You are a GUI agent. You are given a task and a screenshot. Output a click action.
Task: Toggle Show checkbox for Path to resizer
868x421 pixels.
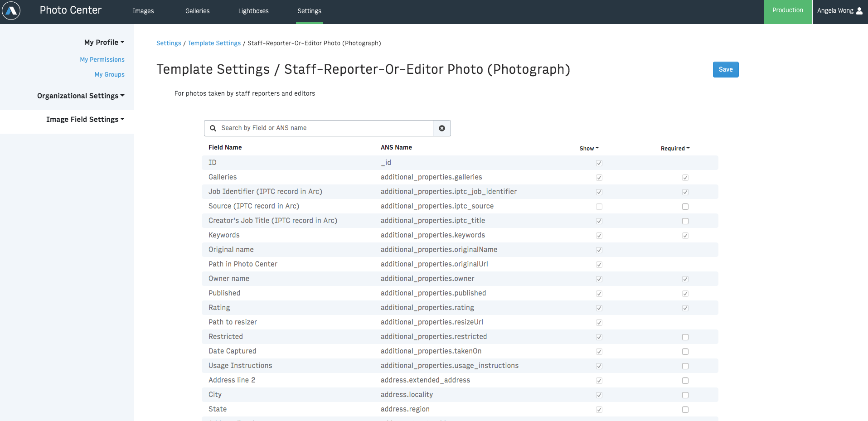pos(599,323)
